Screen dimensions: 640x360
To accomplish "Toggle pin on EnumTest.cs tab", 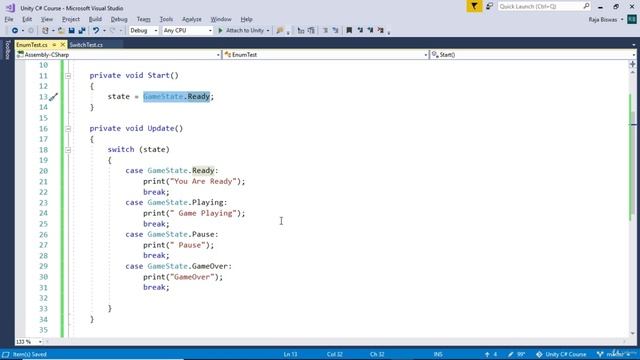I will [54, 45].
